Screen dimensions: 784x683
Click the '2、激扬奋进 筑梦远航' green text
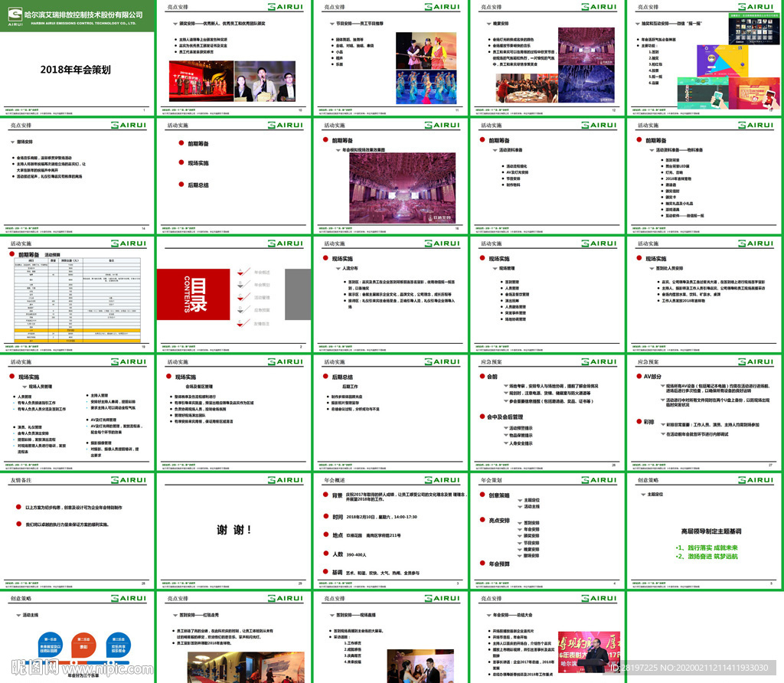(707, 556)
